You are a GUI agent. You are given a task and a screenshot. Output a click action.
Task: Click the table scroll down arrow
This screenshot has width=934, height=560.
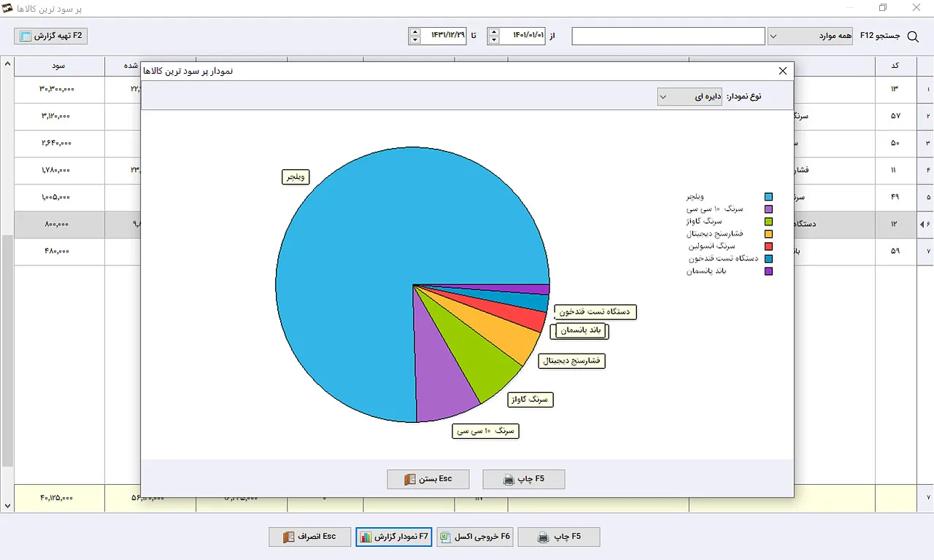click(x=7, y=505)
